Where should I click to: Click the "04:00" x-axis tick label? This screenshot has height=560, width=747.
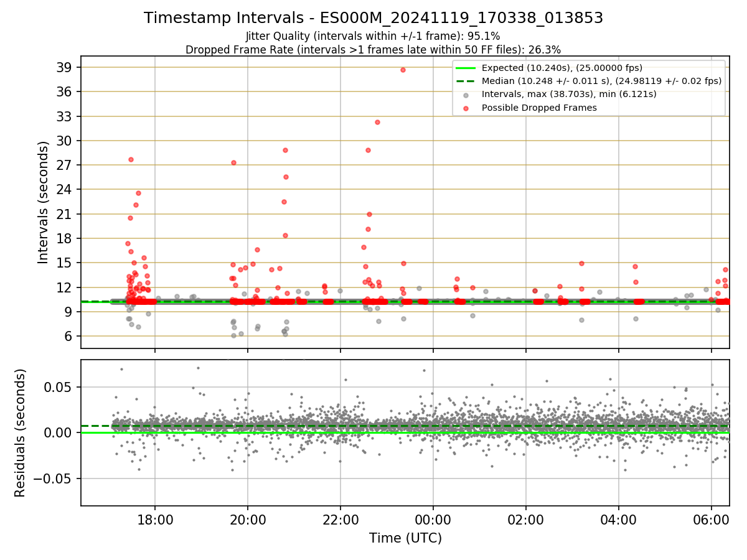click(x=619, y=520)
